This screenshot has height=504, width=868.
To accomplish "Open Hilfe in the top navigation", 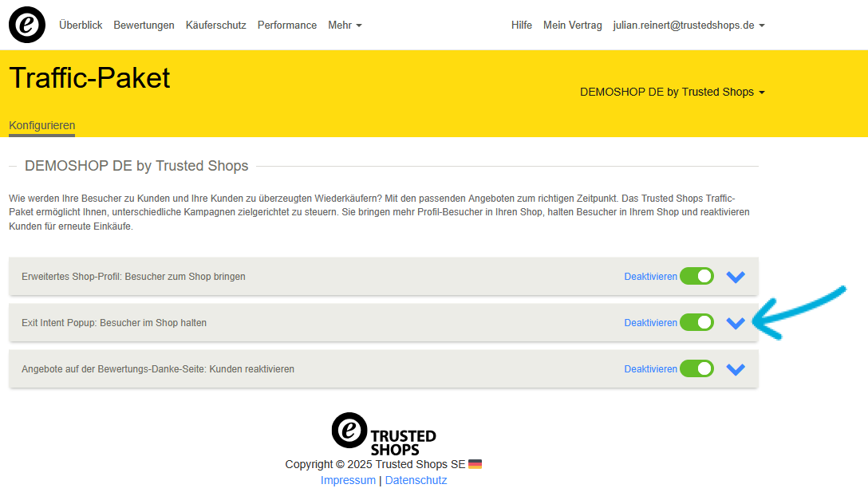I will [x=522, y=26].
